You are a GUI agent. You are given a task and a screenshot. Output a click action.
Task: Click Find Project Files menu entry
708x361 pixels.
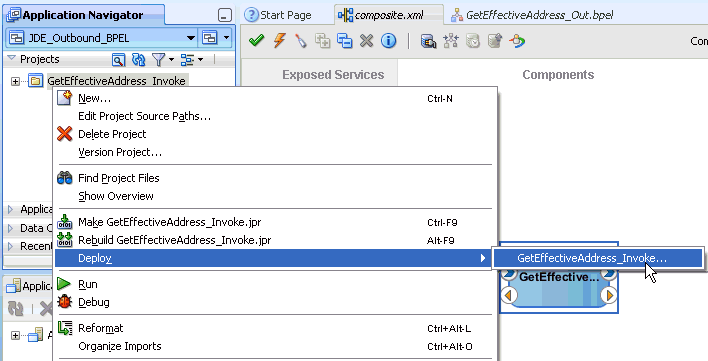pyautogui.click(x=275, y=178)
